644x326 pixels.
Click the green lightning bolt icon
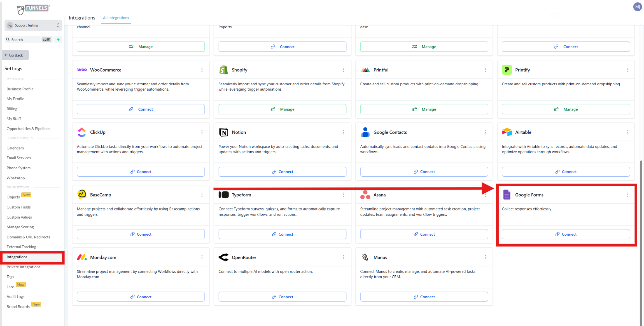58,39
